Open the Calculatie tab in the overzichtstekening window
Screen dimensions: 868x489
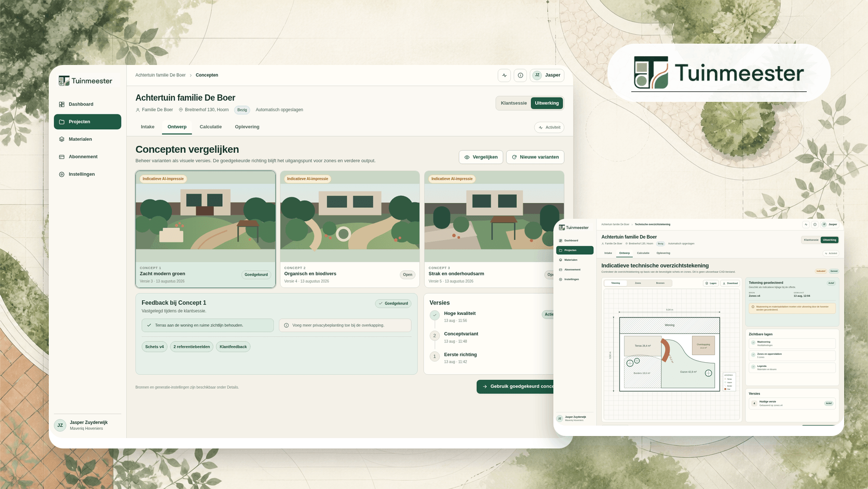(643, 253)
